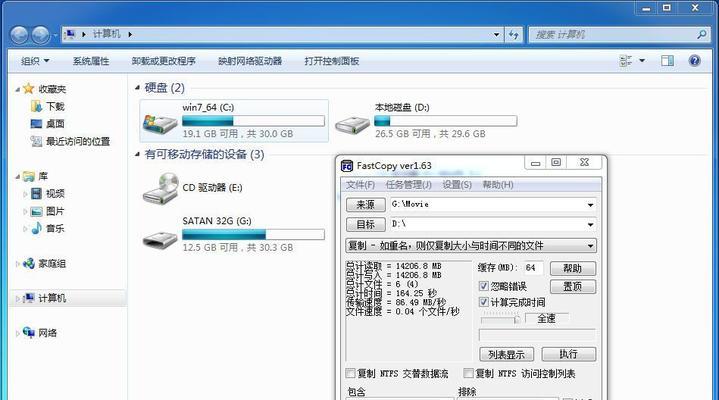The image size is (719, 400).
Task: Expand the 计算机 tree node arrow
Action: tap(17, 299)
